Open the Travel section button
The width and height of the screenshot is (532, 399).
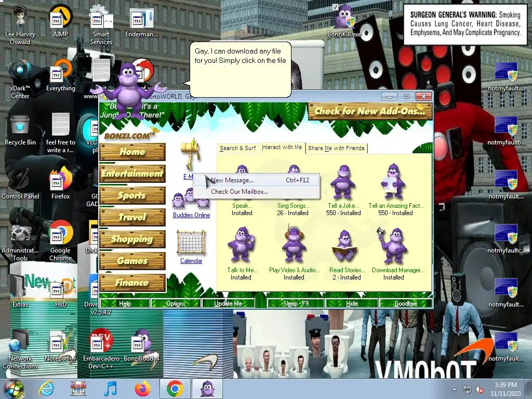click(132, 217)
